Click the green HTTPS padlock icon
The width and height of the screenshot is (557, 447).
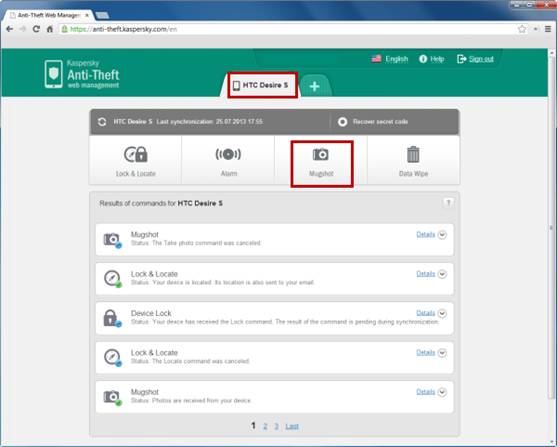[x=65, y=29]
